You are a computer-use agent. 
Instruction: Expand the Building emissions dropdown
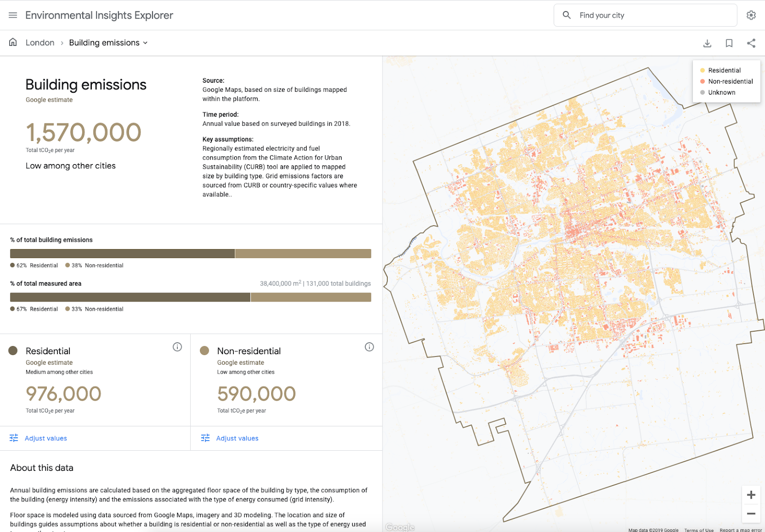(109, 43)
